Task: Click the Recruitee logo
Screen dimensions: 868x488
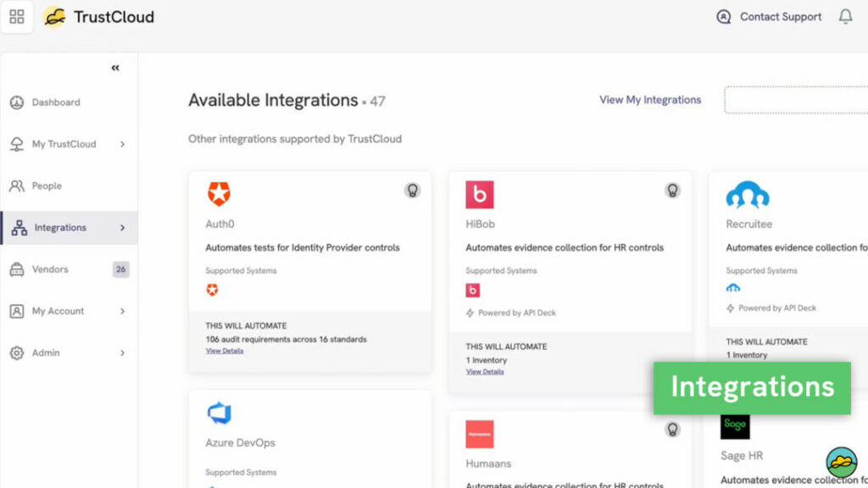Action: click(748, 195)
